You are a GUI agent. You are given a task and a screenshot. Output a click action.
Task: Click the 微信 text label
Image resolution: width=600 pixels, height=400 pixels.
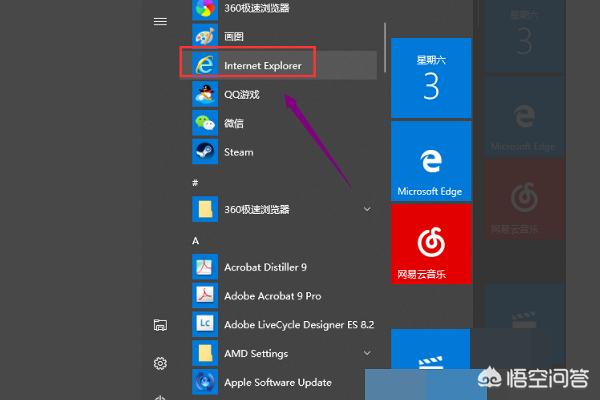(x=234, y=123)
